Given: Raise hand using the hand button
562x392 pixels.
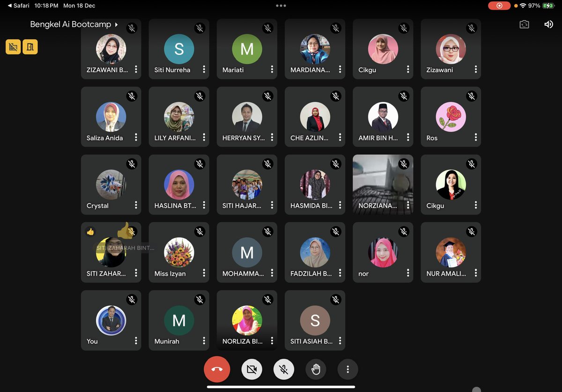Looking at the screenshot, I should pyautogui.click(x=316, y=370).
